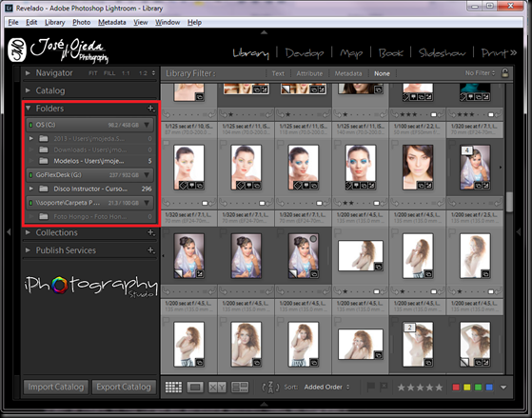Select None in Library Filter
532x418 pixels.
pos(382,73)
